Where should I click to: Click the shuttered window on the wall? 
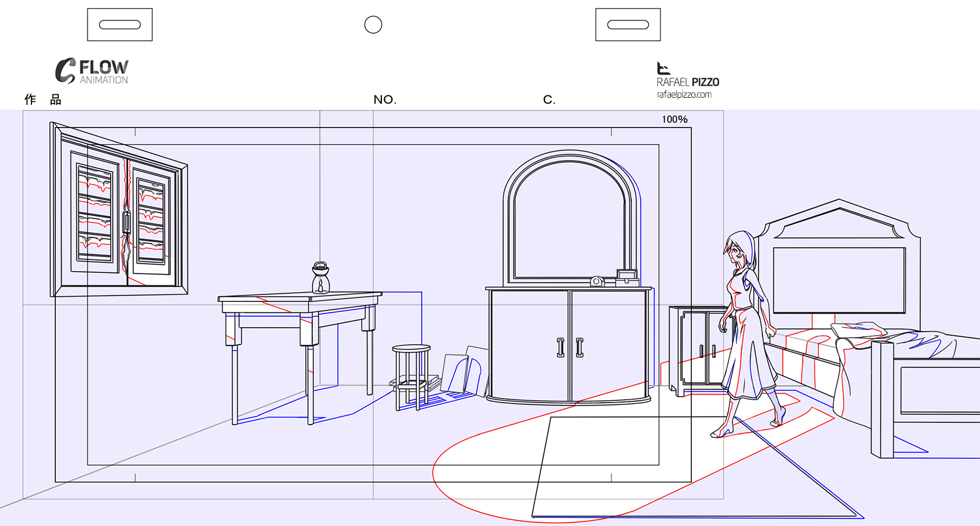click(119, 209)
